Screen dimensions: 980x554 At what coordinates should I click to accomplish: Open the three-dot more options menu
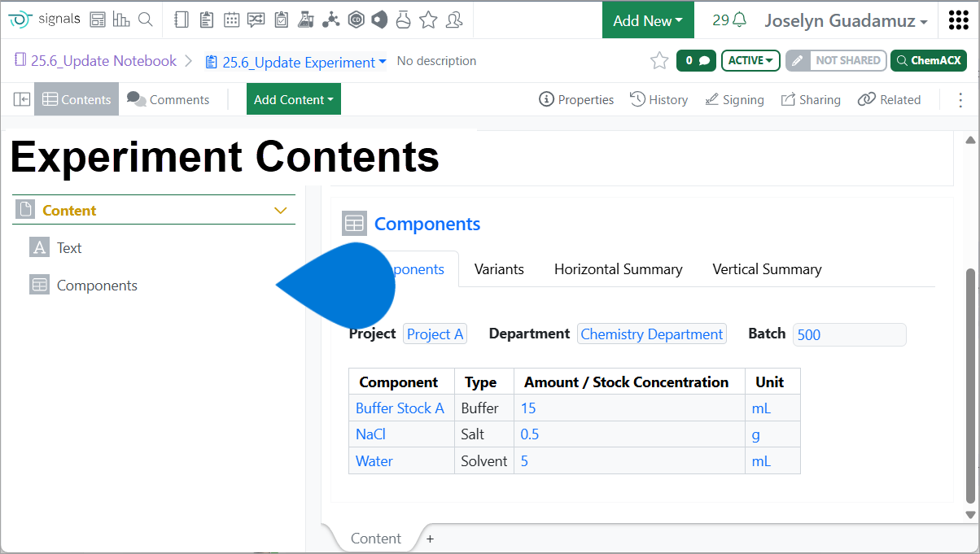pyautogui.click(x=960, y=99)
